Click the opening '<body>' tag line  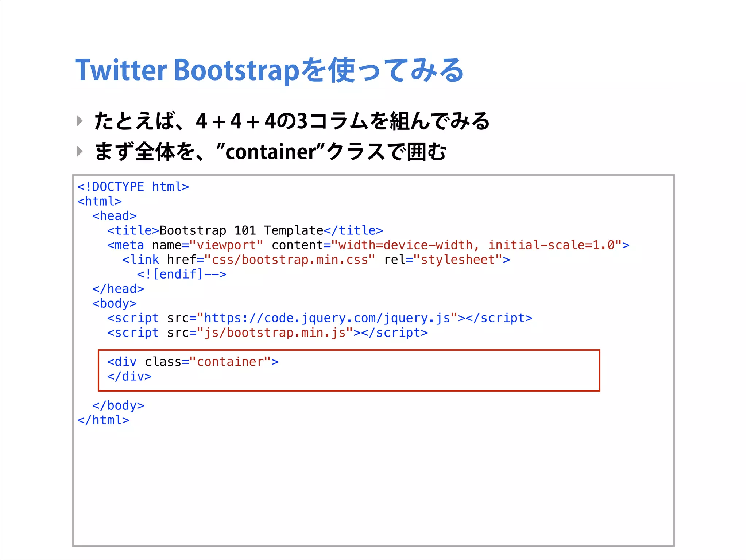(115, 303)
